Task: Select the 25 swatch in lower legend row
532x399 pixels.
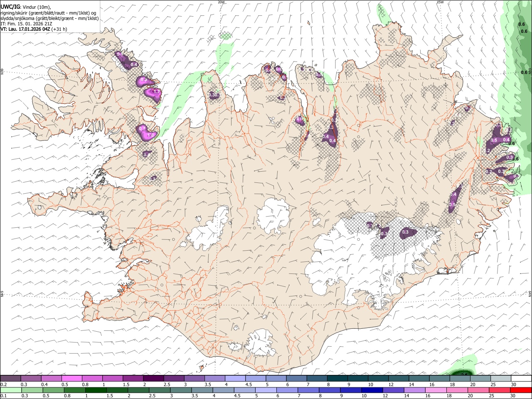Action: (500, 390)
